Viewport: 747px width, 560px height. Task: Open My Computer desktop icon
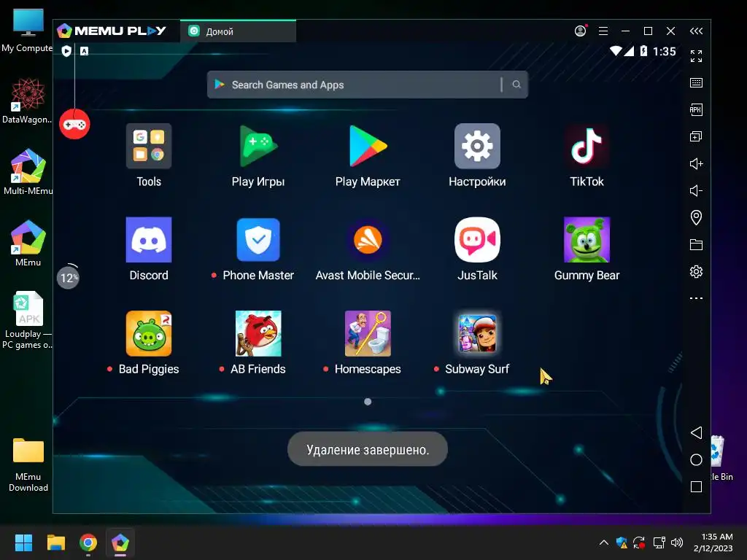(x=28, y=31)
